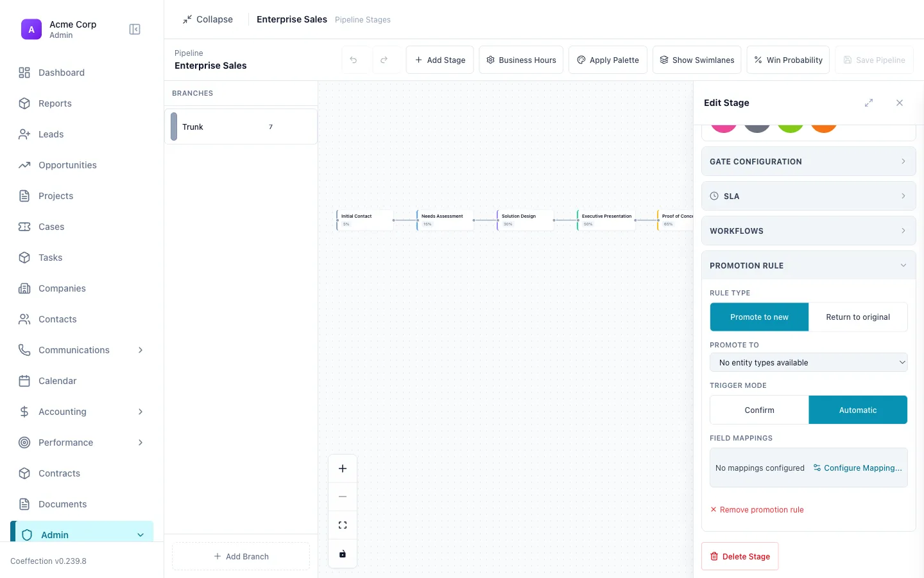Expand the Workflows section
The image size is (924, 578).
809,231
